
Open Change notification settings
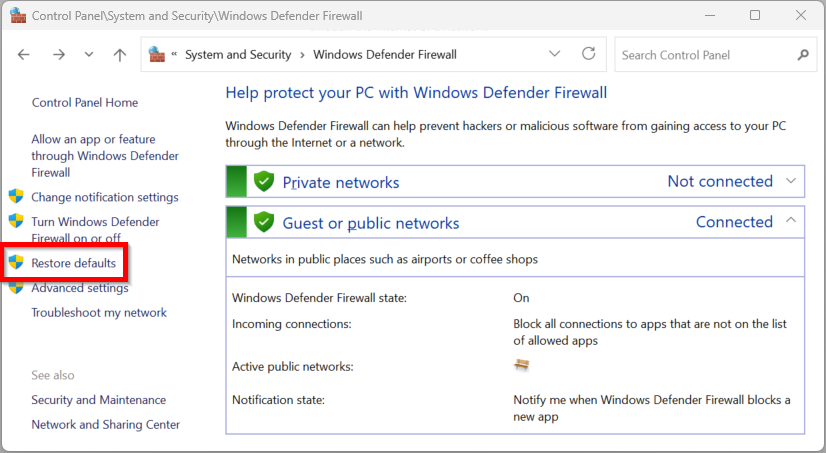point(104,198)
